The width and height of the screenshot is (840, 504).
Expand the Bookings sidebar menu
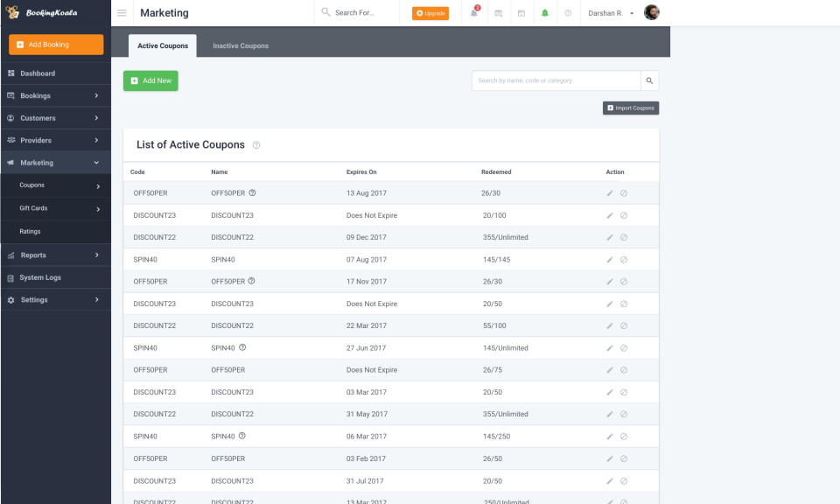click(x=56, y=95)
